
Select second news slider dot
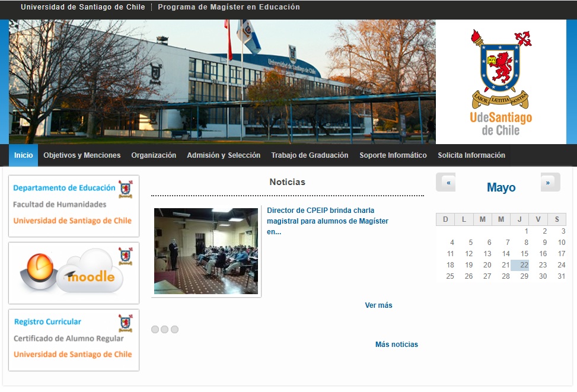(165, 330)
